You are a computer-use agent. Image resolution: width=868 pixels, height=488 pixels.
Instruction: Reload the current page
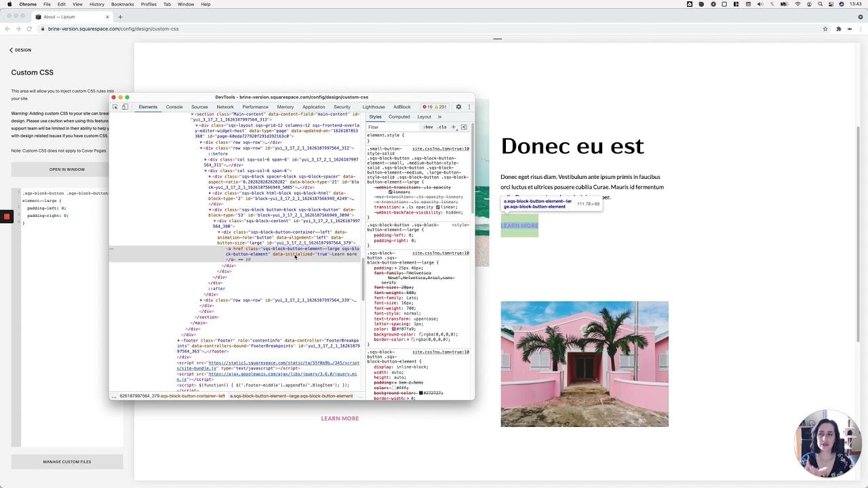[29, 28]
